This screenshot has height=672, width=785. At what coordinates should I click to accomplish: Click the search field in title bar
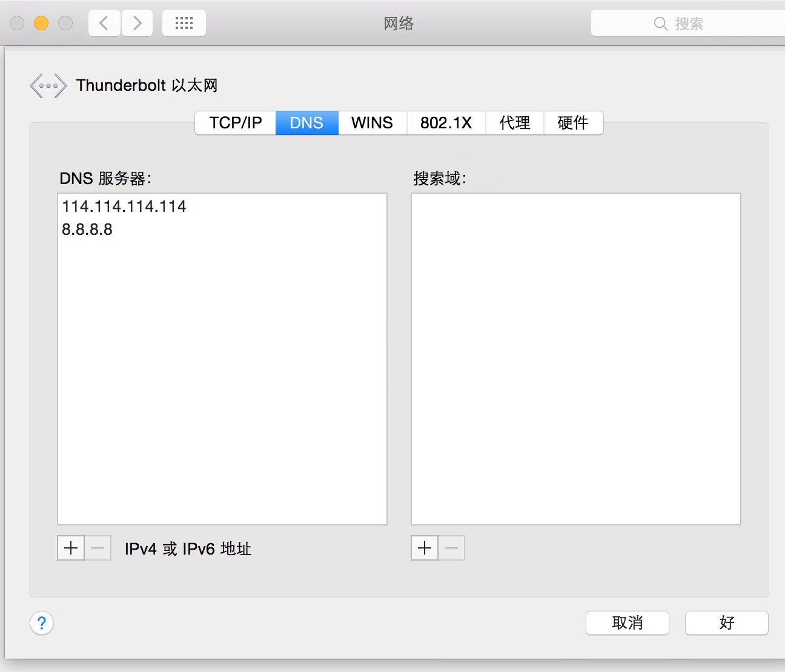click(x=688, y=24)
